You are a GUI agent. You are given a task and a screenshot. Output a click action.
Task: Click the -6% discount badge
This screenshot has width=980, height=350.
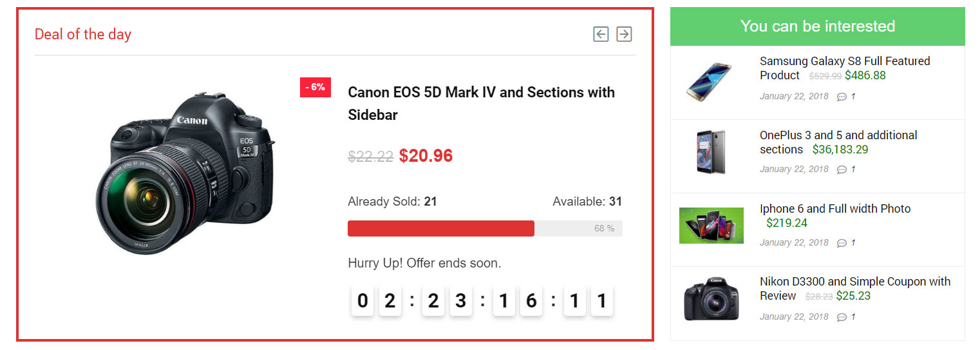click(315, 87)
